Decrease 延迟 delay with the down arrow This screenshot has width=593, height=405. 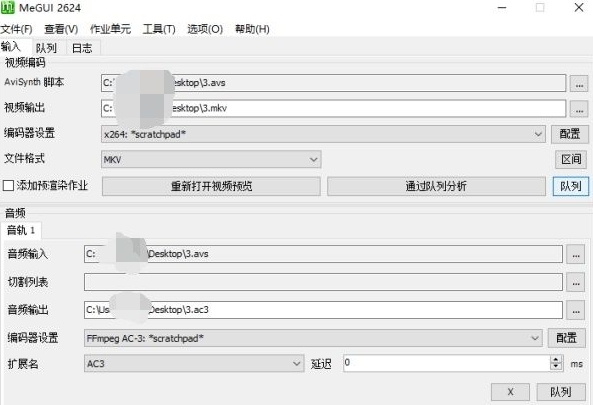[556, 367]
